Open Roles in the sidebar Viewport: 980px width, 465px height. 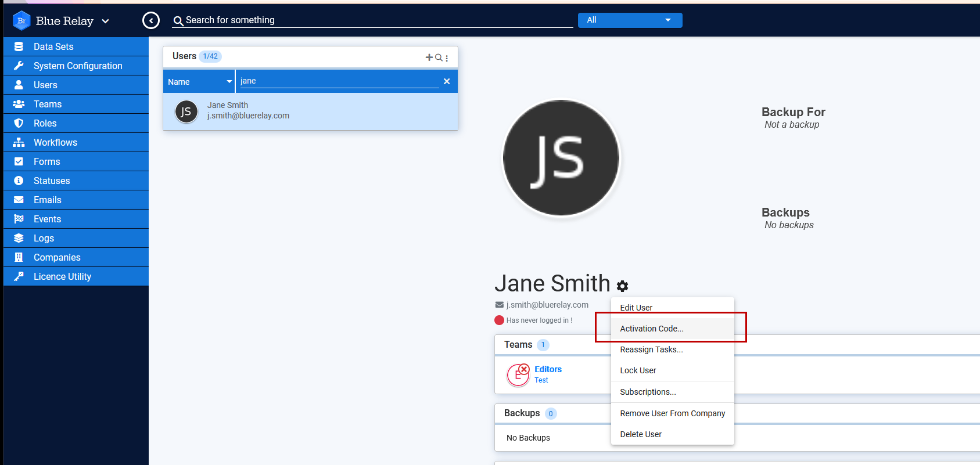click(x=76, y=123)
